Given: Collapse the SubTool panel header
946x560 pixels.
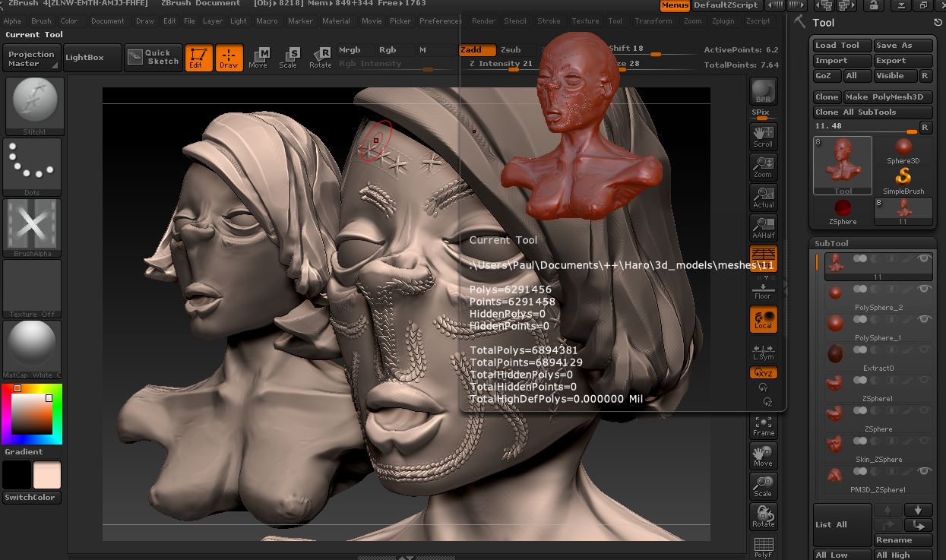Looking at the screenshot, I should [x=831, y=243].
